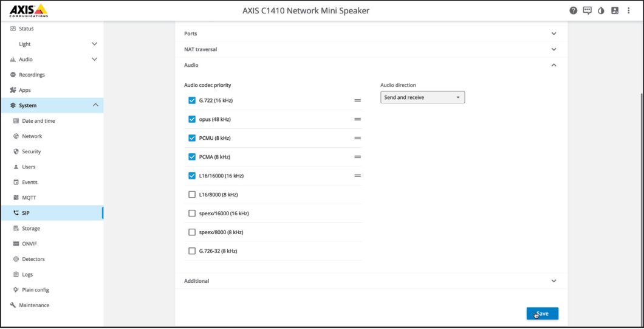This screenshot has width=644, height=329.
Task: Expand the Light sidebar chevron
Action: [94, 44]
